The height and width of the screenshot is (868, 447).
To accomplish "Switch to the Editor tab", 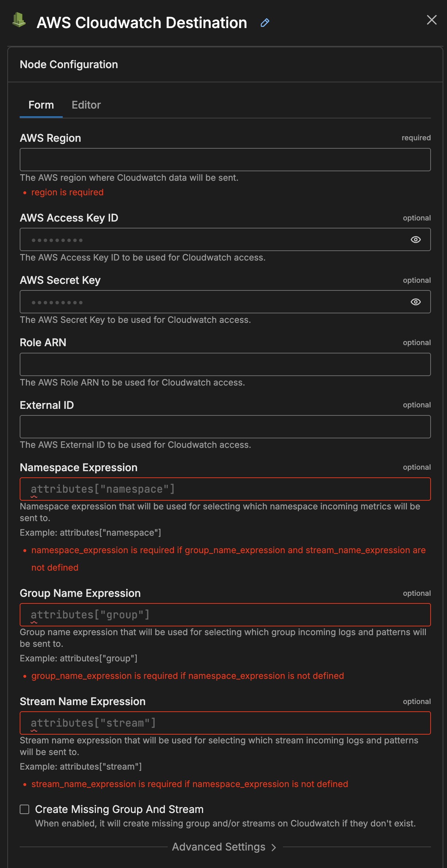I will coord(86,105).
